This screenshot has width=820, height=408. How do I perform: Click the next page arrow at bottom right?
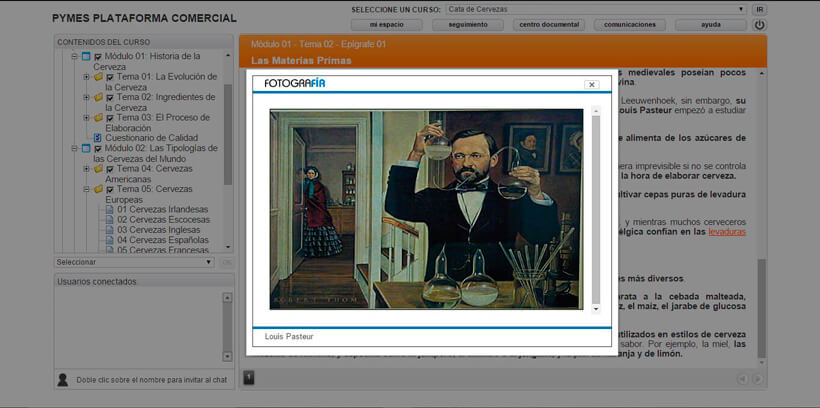tap(757, 379)
